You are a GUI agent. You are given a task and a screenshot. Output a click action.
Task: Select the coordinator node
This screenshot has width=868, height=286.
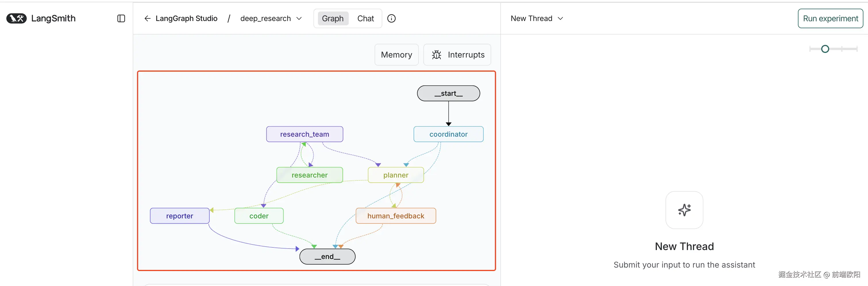pos(448,134)
